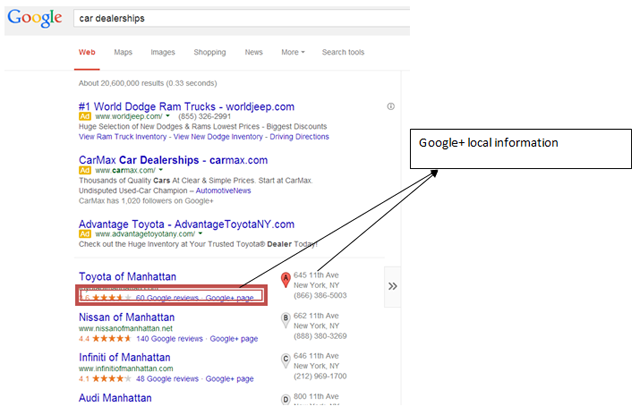Expand the double-chevron details arrow

[393, 286]
